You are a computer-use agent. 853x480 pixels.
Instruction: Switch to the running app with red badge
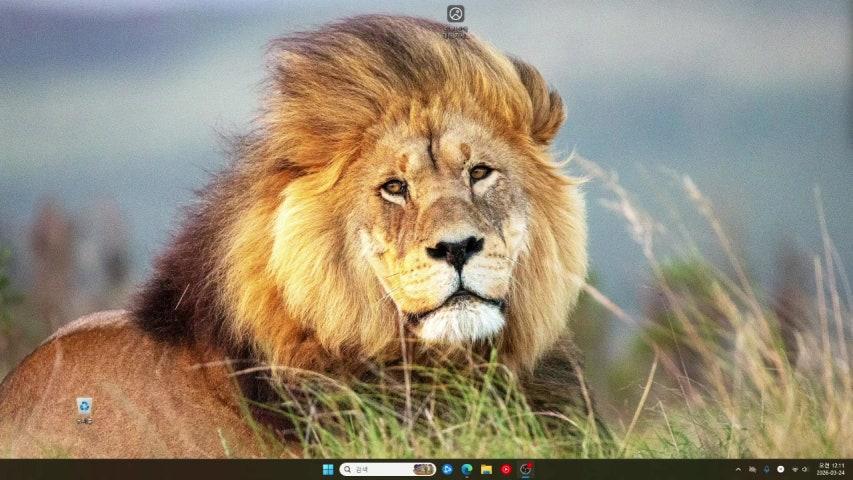525,469
